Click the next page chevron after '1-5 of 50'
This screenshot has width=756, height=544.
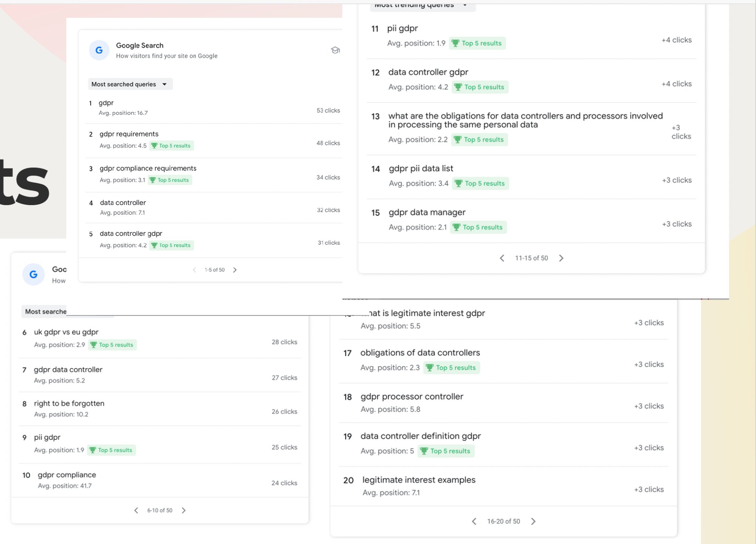click(x=235, y=270)
